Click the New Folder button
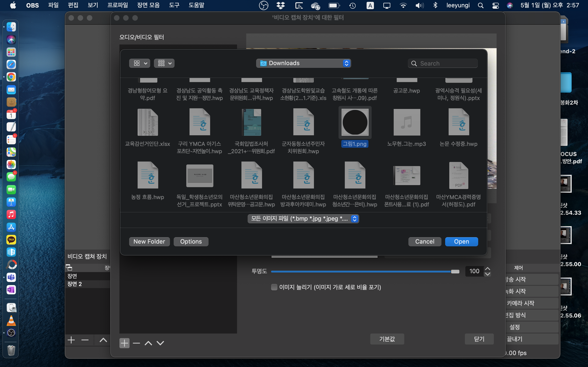 (x=149, y=242)
